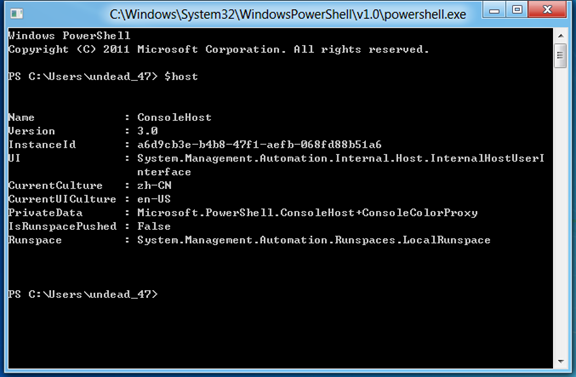Viewport: 576px width, 377px height.
Task: Click the scrollbar down arrow
Action: click(x=561, y=361)
